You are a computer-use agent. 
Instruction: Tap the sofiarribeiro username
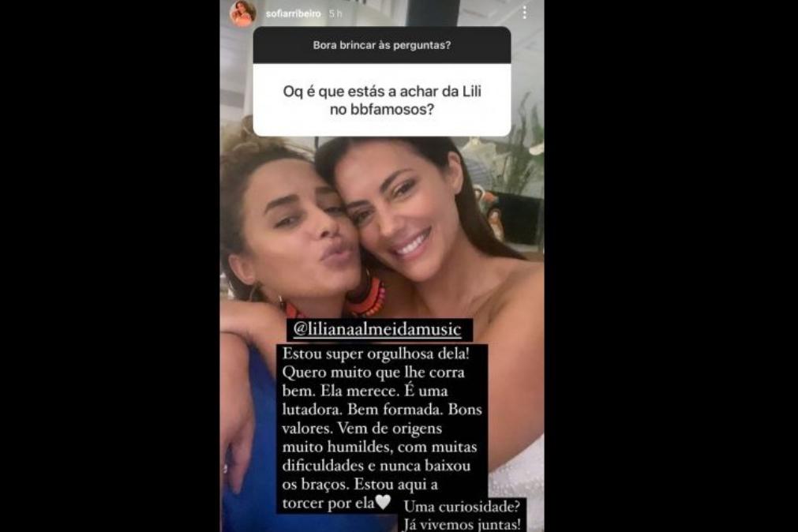[x=293, y=13]
